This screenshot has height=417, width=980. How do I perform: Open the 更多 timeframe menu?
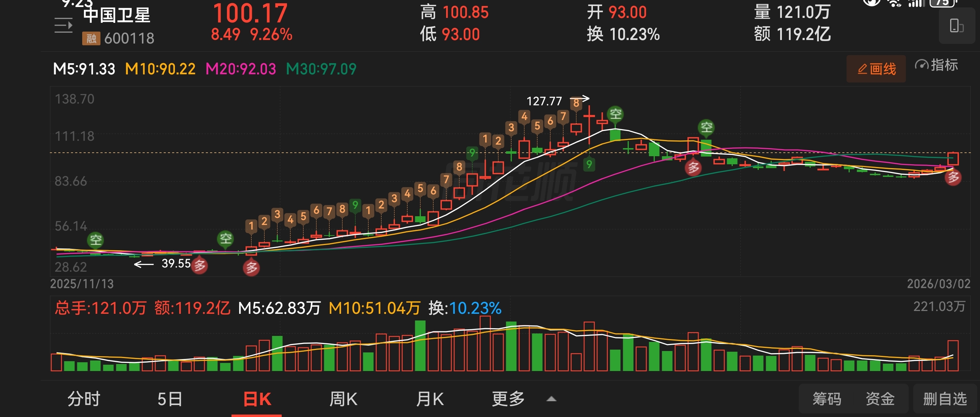point(508,399)
